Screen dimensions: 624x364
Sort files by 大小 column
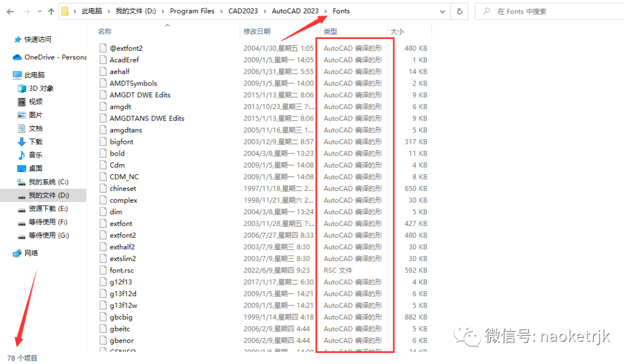tap(397, 31)
